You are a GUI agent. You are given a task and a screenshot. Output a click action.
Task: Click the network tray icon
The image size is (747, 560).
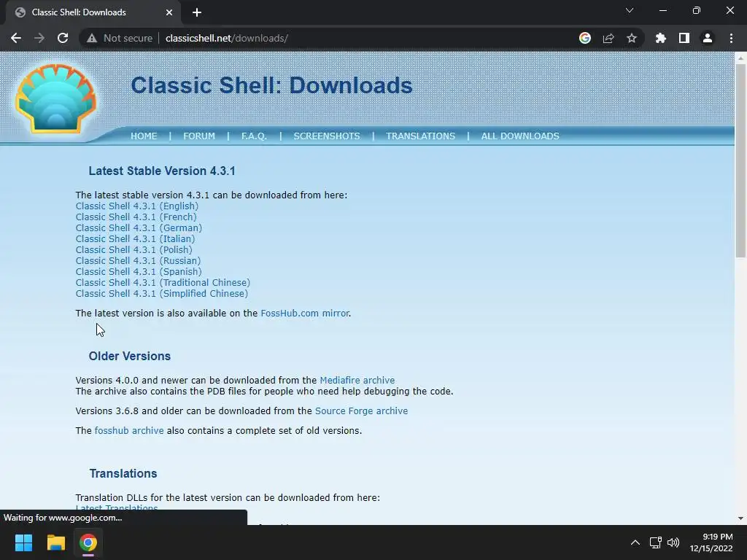pyautogui.click(x=656, y=542)
